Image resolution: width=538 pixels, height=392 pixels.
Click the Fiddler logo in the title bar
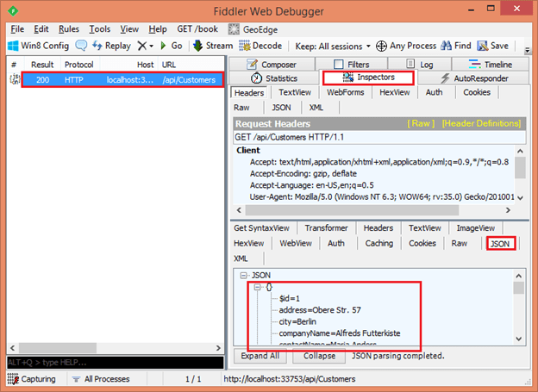pyautogui.click(x=13, y=10)
